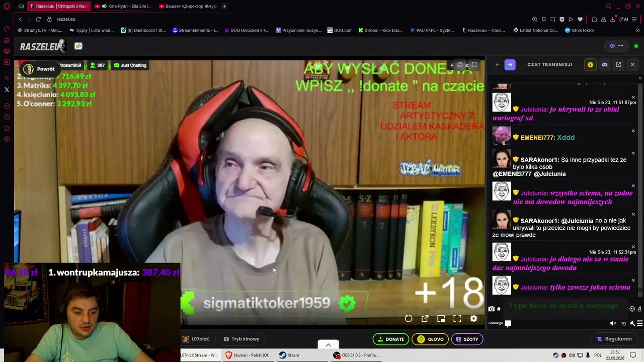Image resolution: width=644 pixels, height=362 pixels.
Task: Switch to the Вещает Директор YouTube tab
Action: click(x=188, y=6)
